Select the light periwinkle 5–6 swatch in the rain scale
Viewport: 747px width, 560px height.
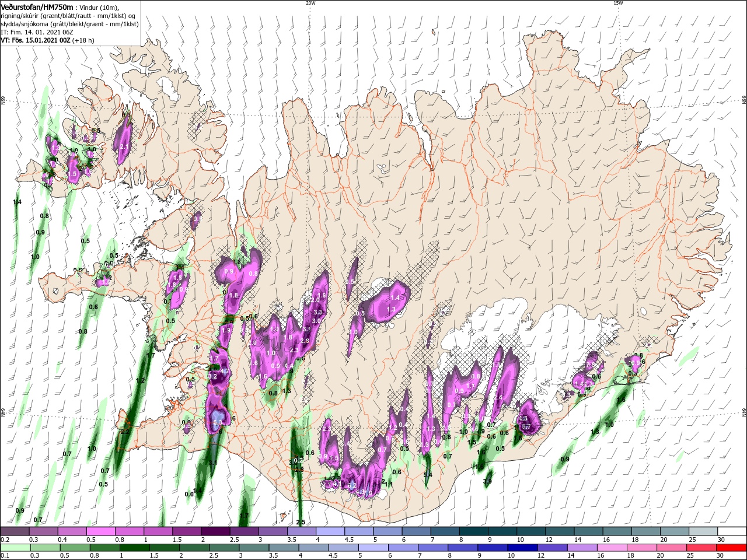click(x=373, y=548)
